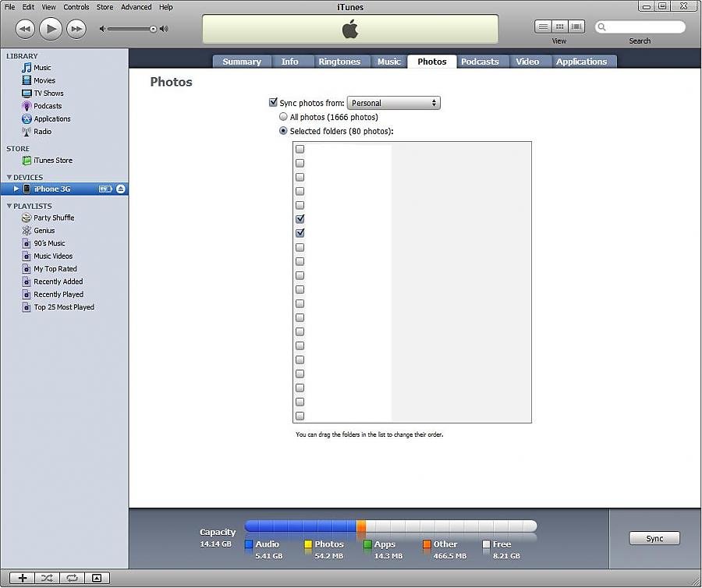
Task: Show the artwork viewer button
Action: [97, 578]
